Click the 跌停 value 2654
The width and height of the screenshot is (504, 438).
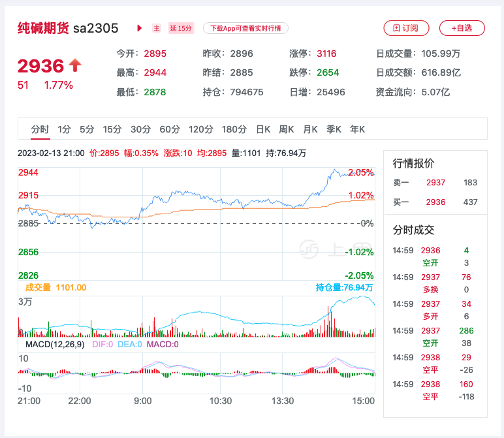(x=328, y=72)
